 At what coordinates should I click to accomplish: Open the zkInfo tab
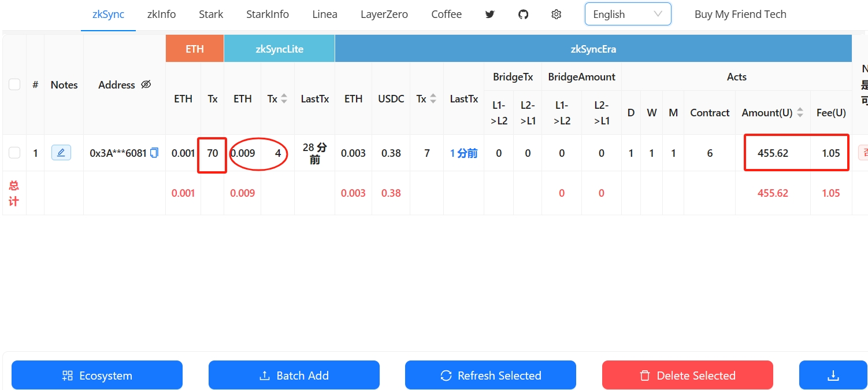(x=161, y=14)
